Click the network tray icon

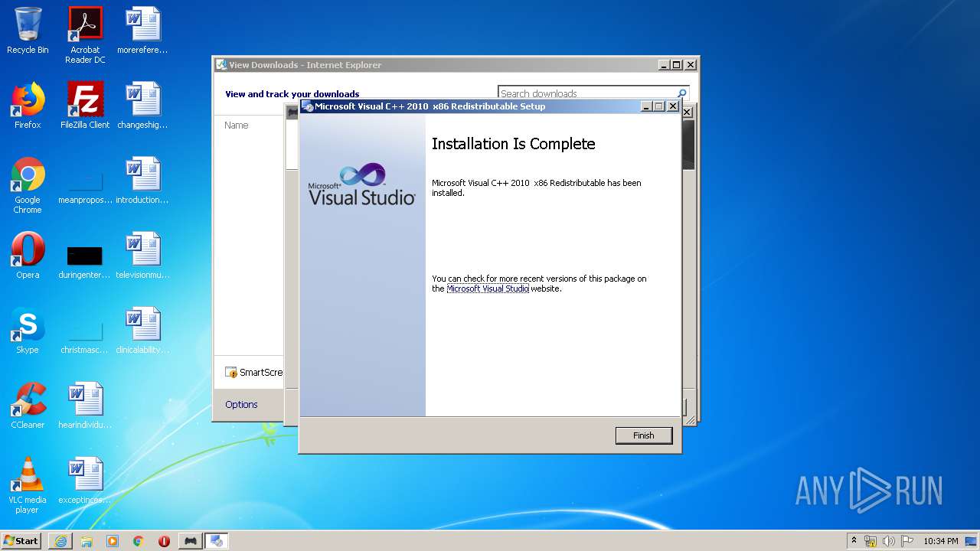tap(871, 541)
